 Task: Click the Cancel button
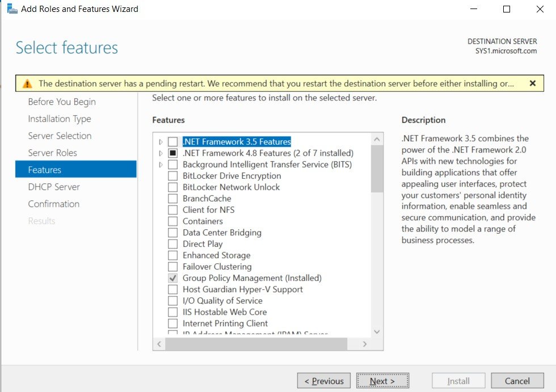pyautogui.click(x=517, y=381)
